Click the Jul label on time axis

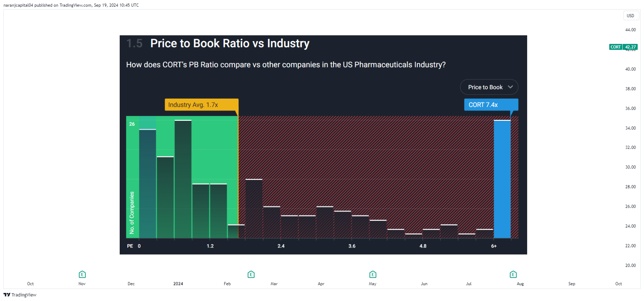click(x=469, y=284)
